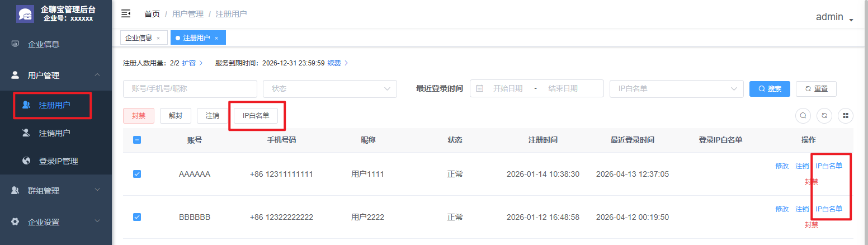868x245 pixels.
Task: Click the calendar icon in the date range
Action: tap(479, 88)
